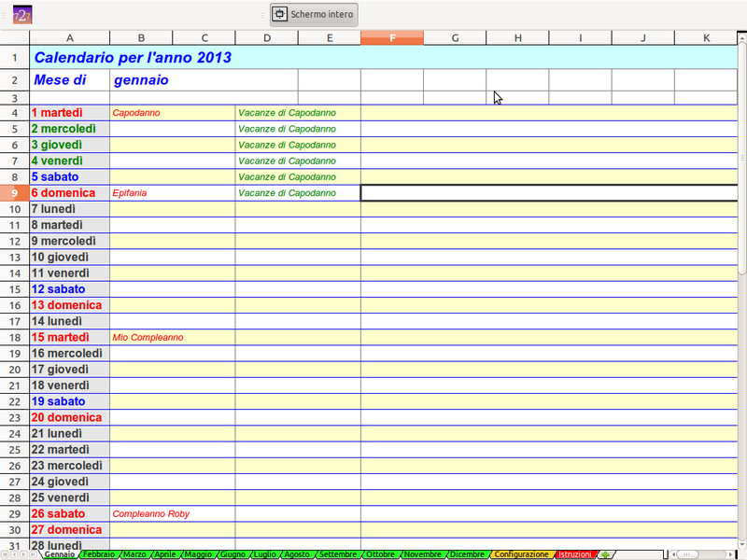Viewport: 747px width, 560px height.
Task: Click the '6 domenica' date cell
Action: coord(69,193)
